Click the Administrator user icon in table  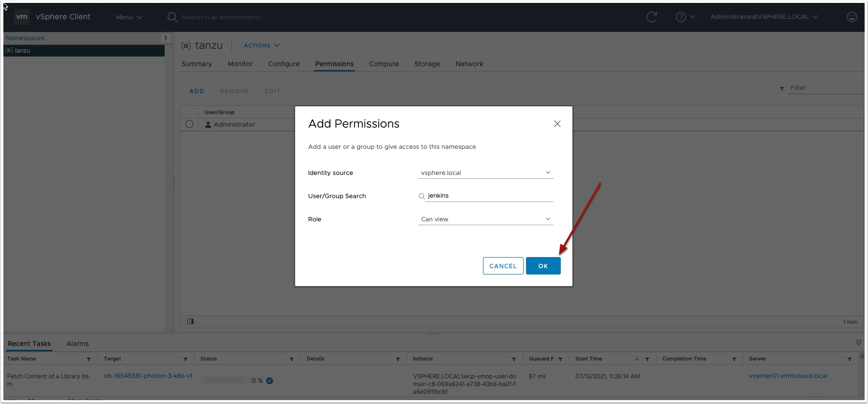[208, 125]
